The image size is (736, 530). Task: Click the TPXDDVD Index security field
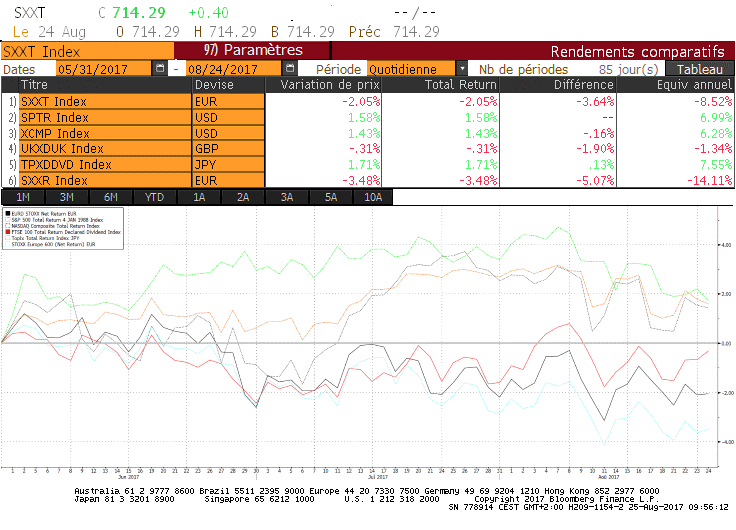point(105,165)
